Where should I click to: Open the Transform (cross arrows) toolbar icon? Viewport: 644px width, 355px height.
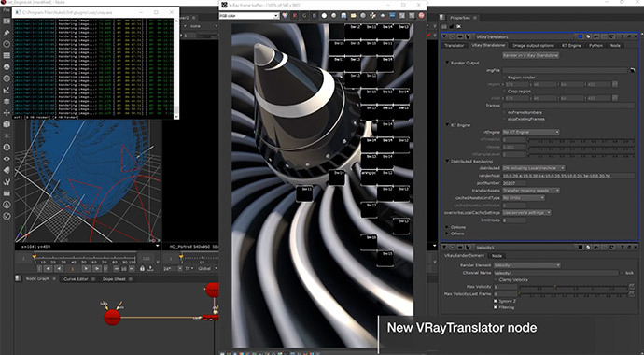click(x=7, y=113)
